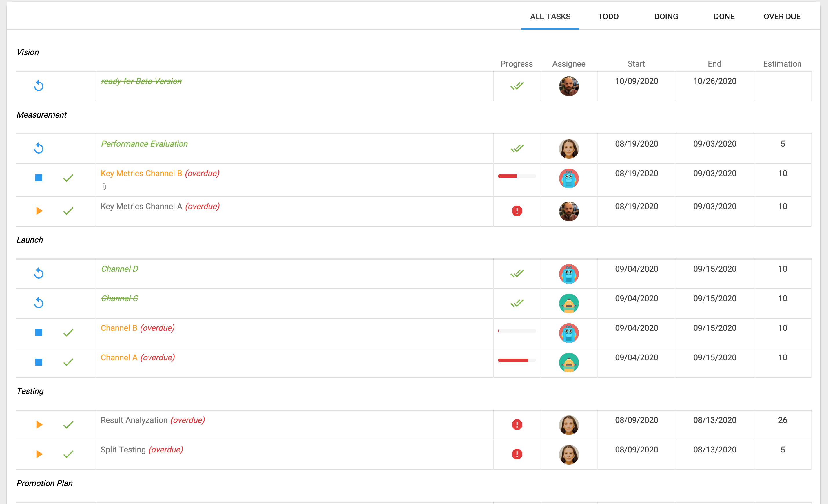
Task: Open the Key Metrics Channel A task title
Action: tap(141, 206)
